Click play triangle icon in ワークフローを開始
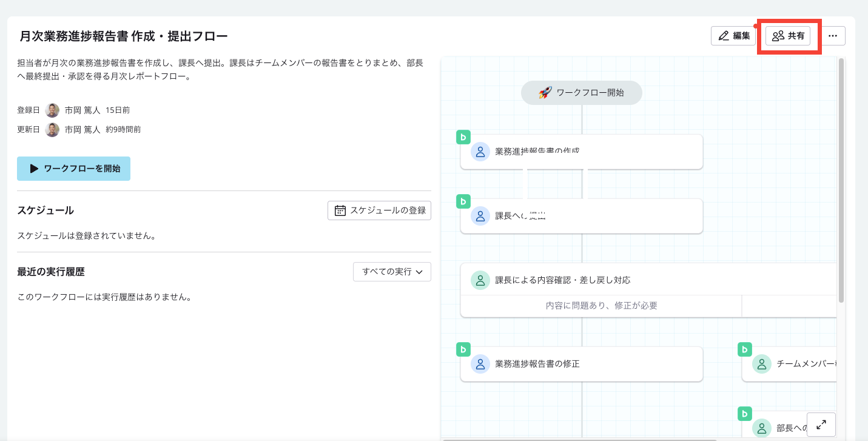Viewport: 868px width, 441px height. coord(34,169)
